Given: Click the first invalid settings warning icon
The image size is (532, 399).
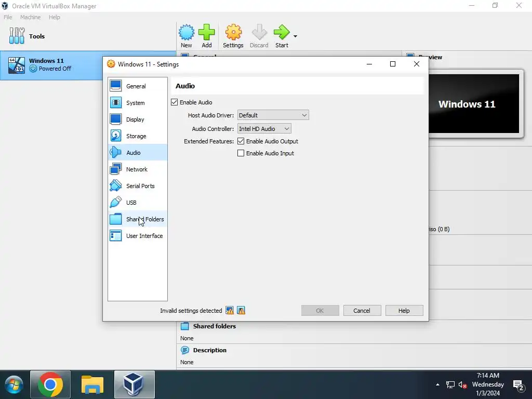Looking at the screenshot, I should [x=230, y=311].
